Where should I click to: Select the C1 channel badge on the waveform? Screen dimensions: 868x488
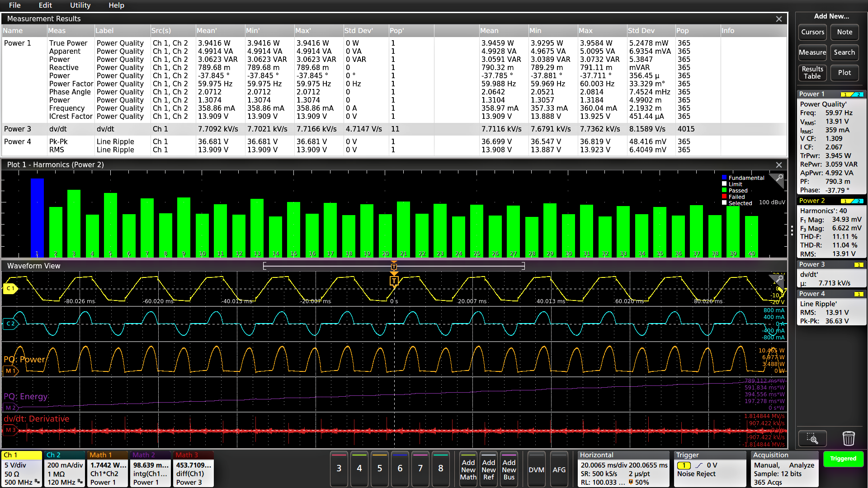click(x=10, y=288)
